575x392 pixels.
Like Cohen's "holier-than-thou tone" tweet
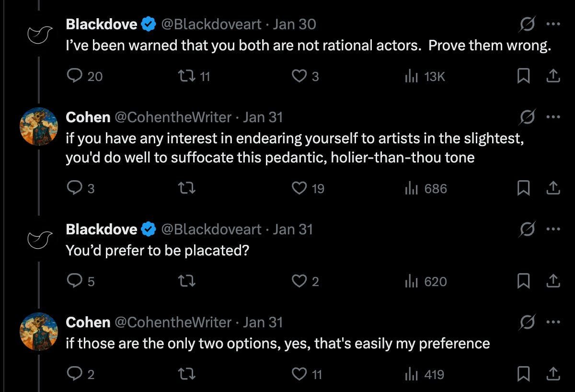[299, 188]
